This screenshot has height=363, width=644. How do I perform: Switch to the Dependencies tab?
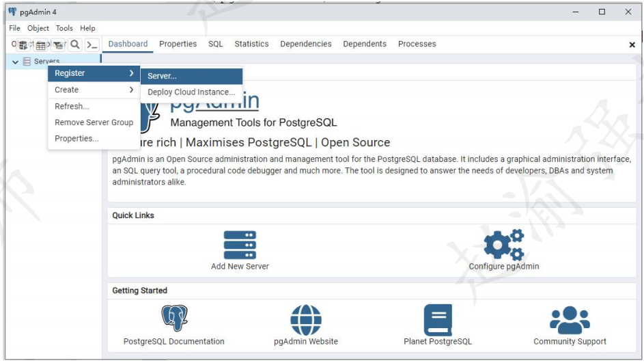pos(305,44)
